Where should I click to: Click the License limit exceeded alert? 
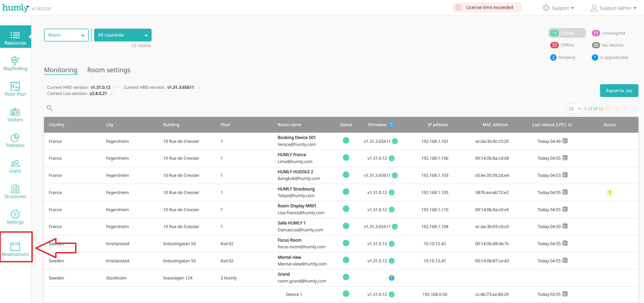487,7
